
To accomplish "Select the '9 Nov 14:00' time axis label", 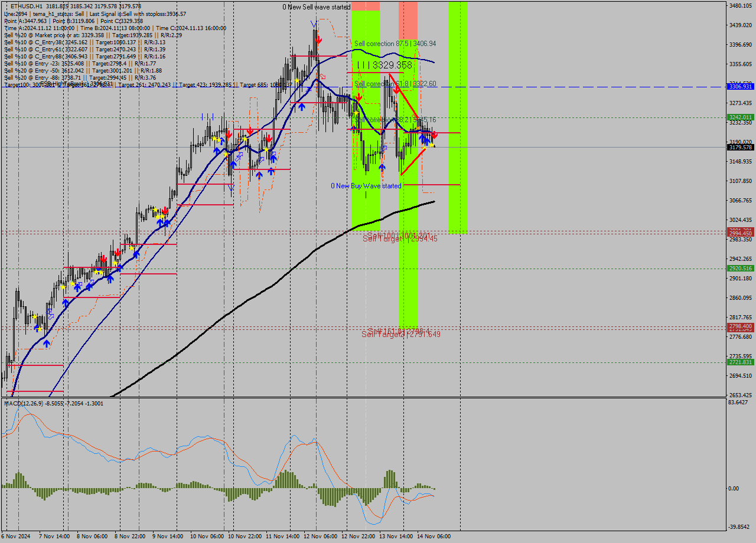I will coord(167,537).
